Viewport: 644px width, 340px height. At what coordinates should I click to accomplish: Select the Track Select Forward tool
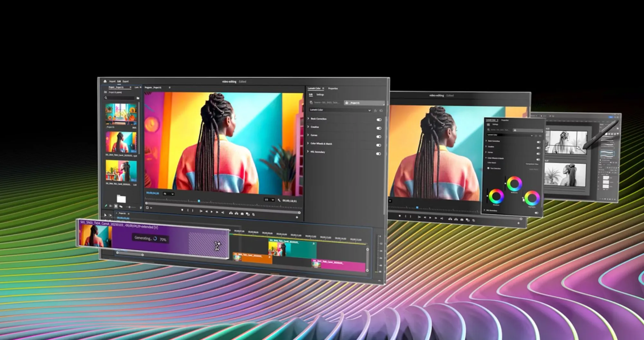pyautogui.click(x=110, y=215)
